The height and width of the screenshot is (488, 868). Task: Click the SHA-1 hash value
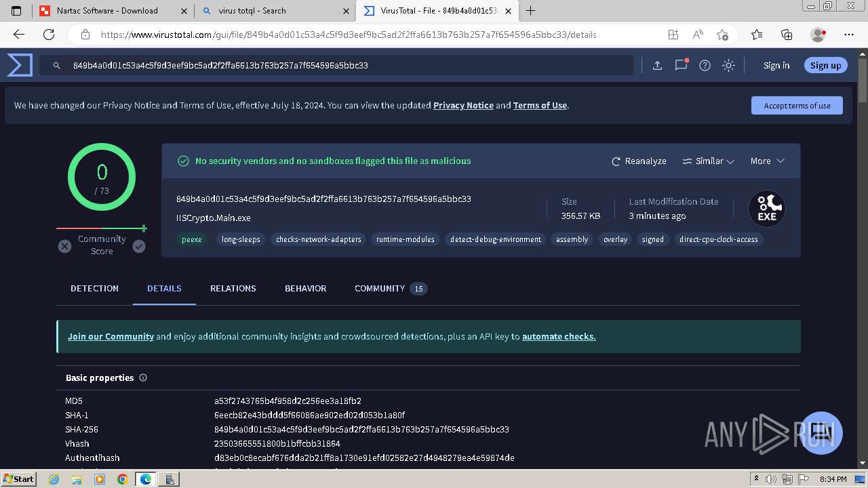(309, 415)
